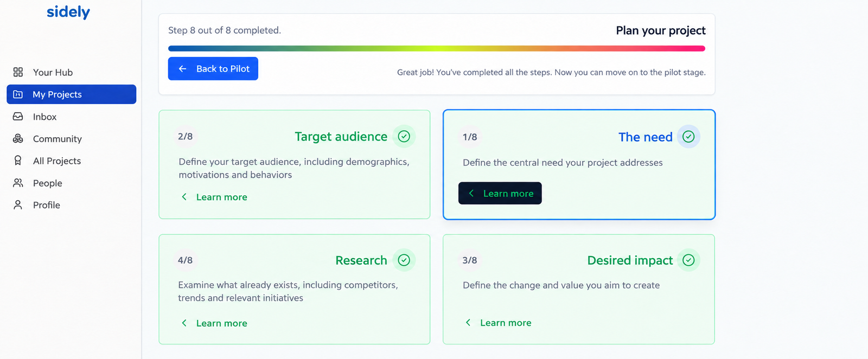Expand Learn more chevron under Desired impact

(x=468, y=323)
